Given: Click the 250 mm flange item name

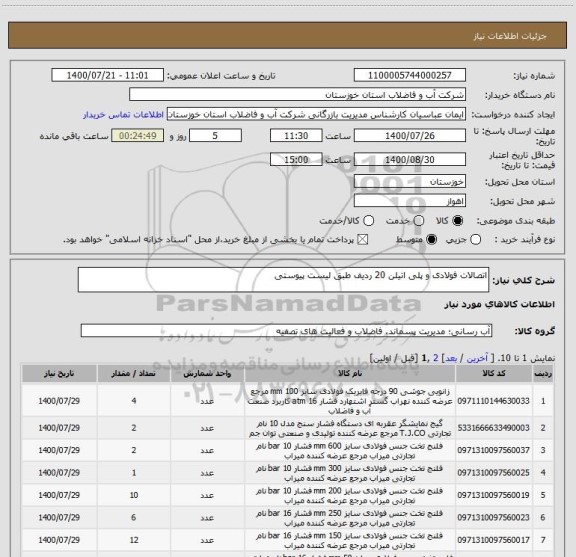Looking at the screenshot, I should (x=350, y=518).
